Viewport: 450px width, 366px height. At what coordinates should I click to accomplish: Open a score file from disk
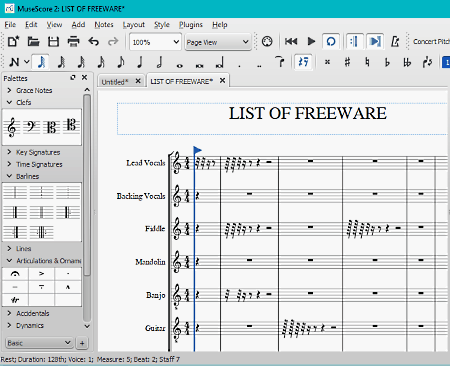[x=33, y=42]
